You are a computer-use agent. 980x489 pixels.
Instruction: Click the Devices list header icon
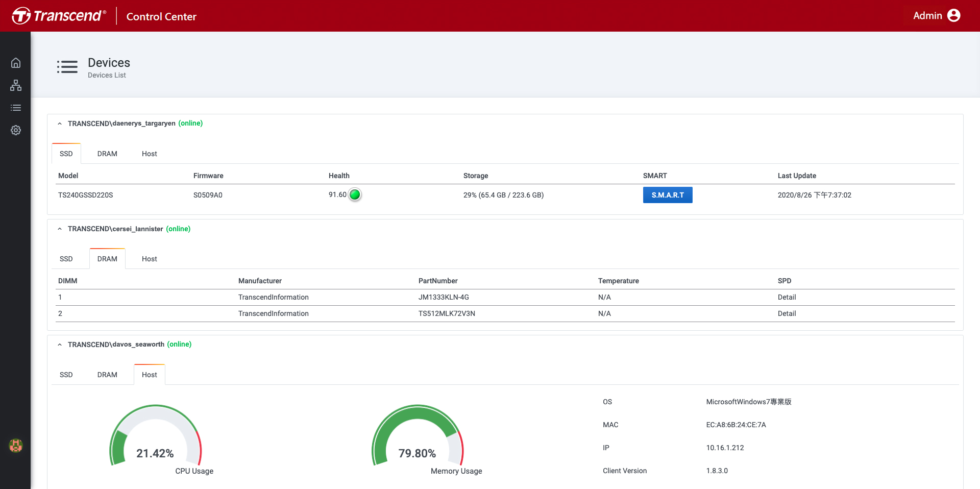67,67
